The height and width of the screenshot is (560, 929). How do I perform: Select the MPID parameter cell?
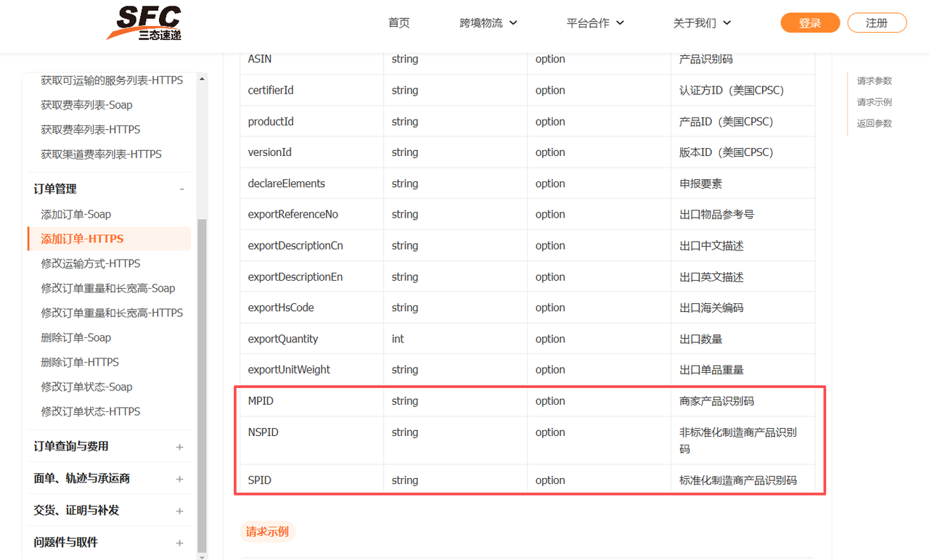click(x=312, y=401)
